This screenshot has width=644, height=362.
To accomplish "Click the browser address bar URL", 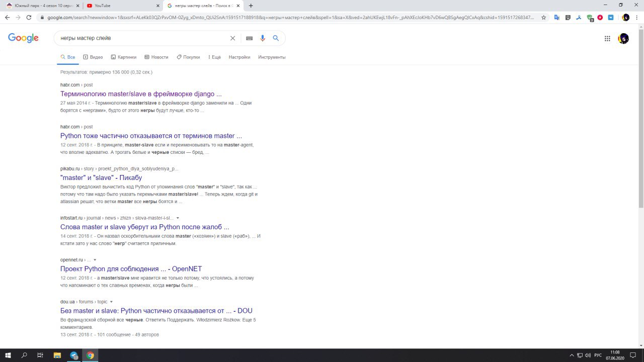I will coord(291,17).
